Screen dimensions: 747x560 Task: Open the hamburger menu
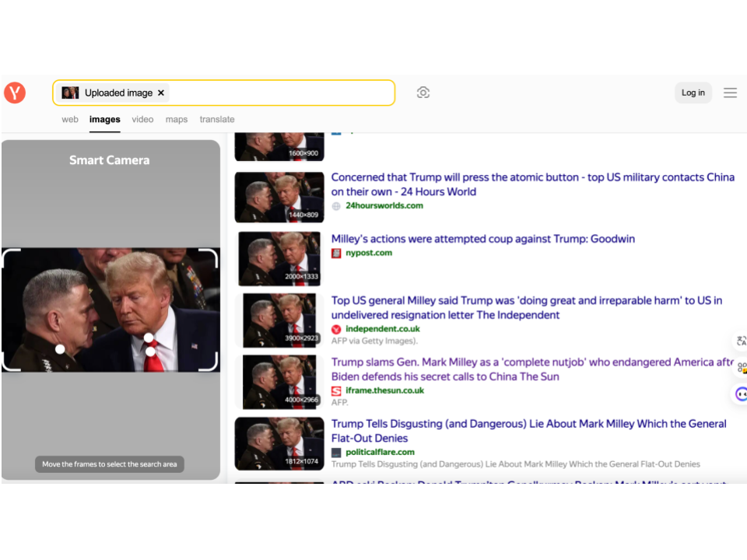(730, 93)
